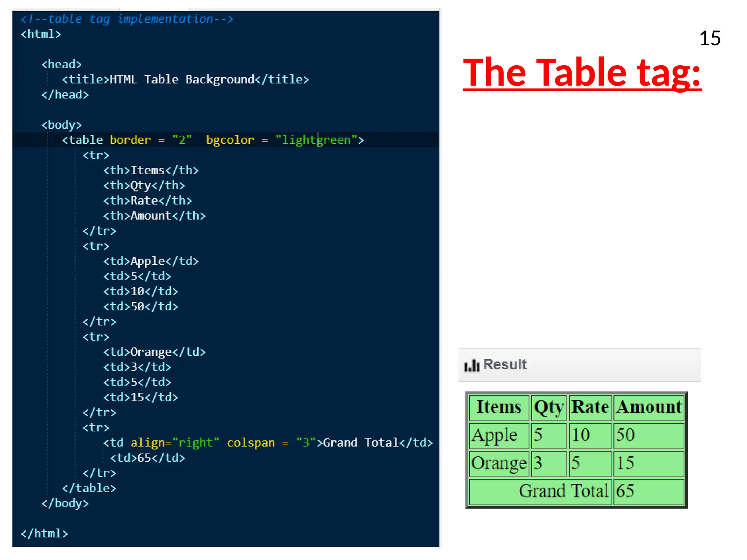The image size is (747, 560).
Task: Click the closing </head> tag line
Action: 65,95
